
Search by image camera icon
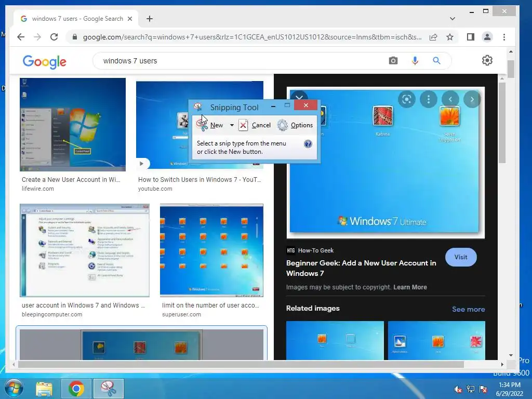(x=393, y=61)
